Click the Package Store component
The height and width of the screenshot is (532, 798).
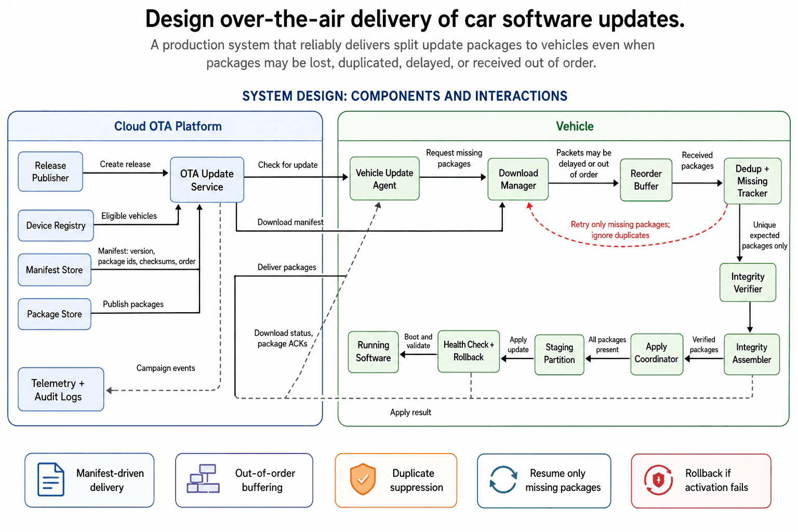[x=55, y=314]
